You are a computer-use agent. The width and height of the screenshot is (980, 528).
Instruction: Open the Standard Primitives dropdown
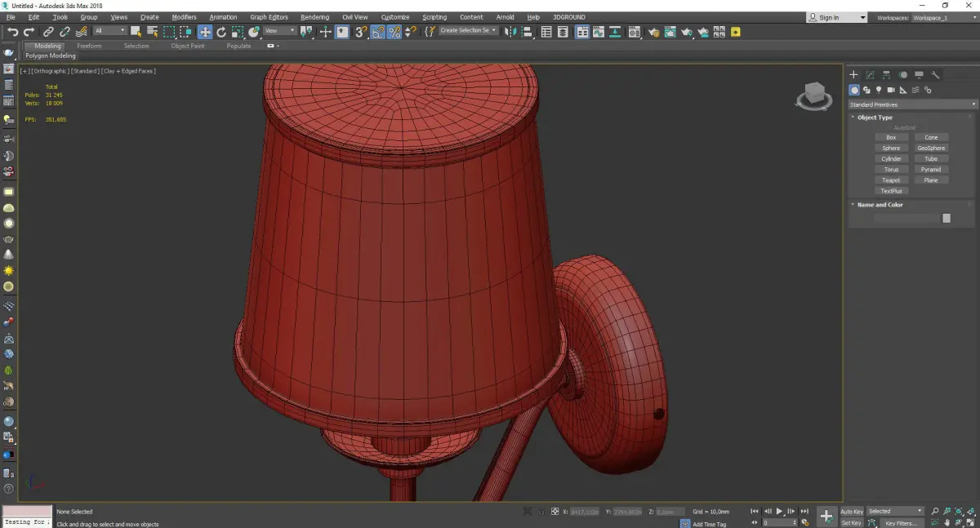(x=912, y=104)
